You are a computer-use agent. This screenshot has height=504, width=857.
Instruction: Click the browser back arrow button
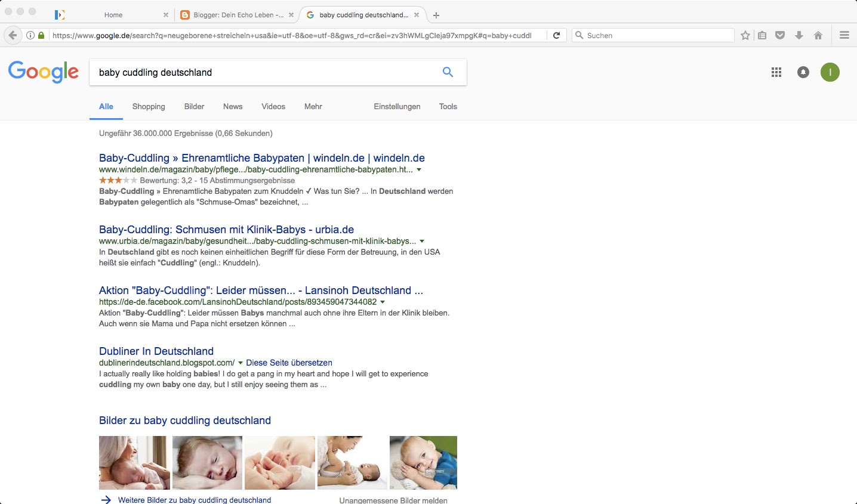13,35
